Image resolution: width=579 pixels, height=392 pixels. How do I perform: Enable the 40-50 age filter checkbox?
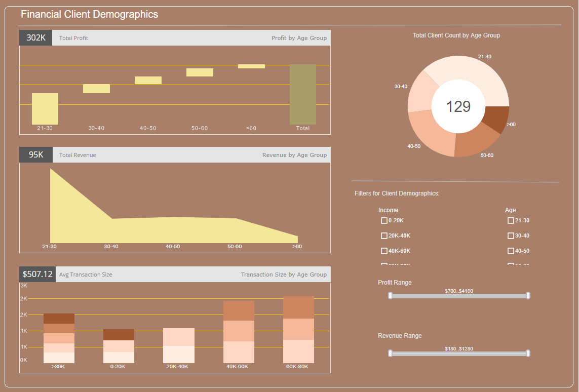(511, 251)
